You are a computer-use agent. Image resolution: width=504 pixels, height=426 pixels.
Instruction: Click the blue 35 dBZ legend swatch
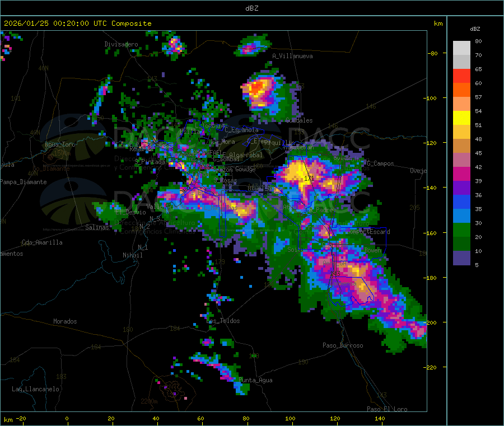click(x=461, y=202)
